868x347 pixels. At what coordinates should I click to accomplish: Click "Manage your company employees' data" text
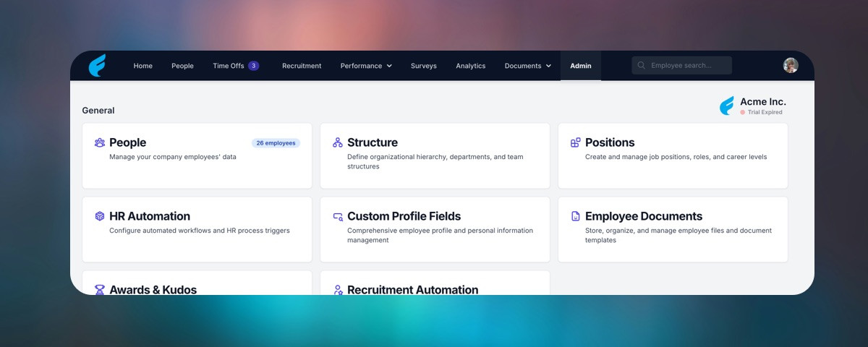pyautogui.click(x=173, y=157)
